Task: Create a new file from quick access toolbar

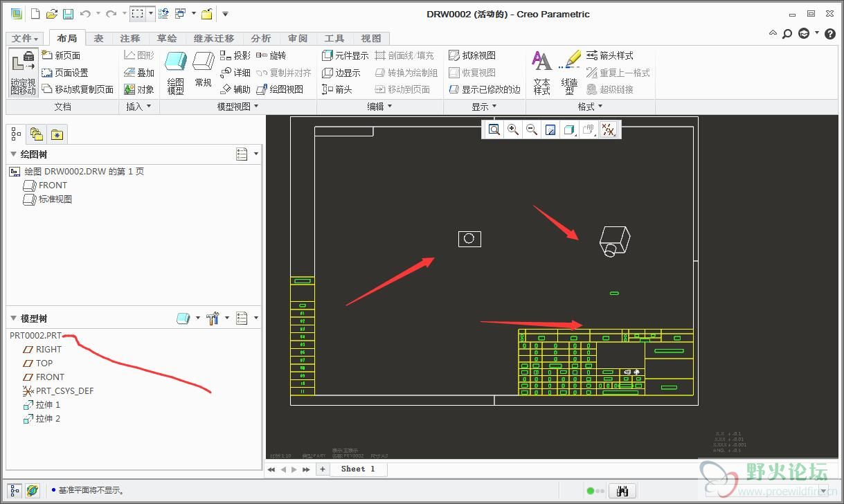Action: pos(35,13)
